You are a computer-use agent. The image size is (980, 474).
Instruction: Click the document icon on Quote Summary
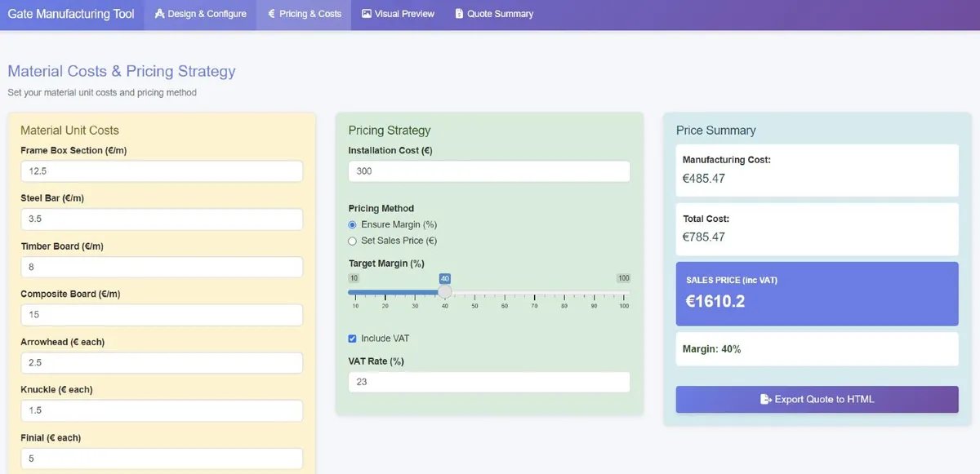(x=459, y=14)
